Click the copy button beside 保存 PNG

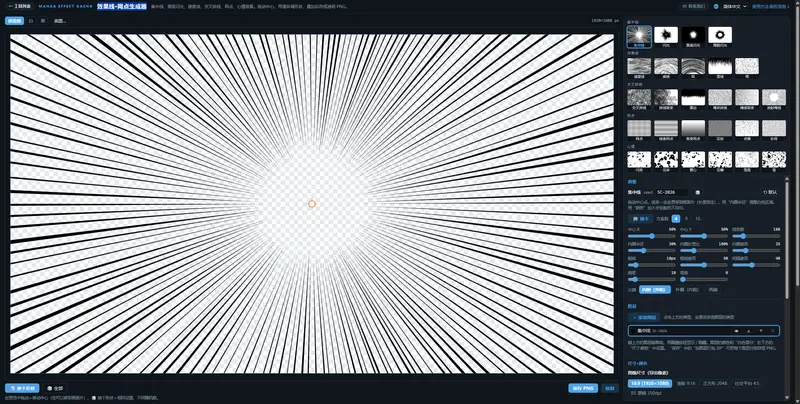click(609, 388)
